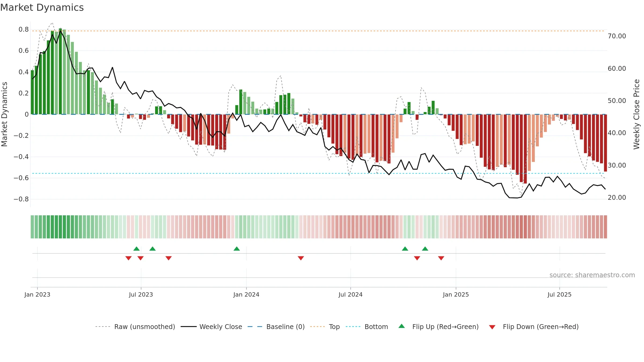Toggle Flip Down (Green→Red) legend entry
This screenshot has height=362, width=644.
(x=533, y=327)
